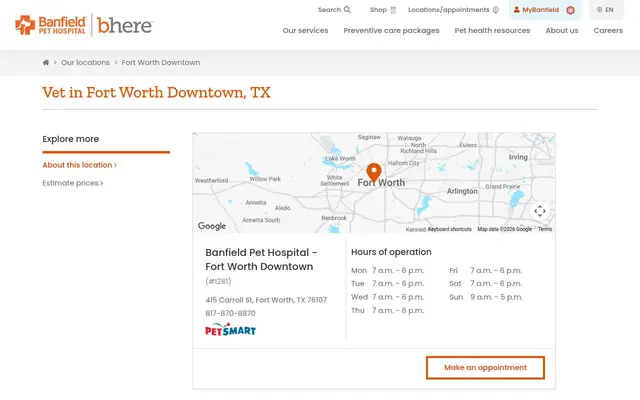Open the Our services menu
This screenshot has width=640, height=400.
point(305,31)
